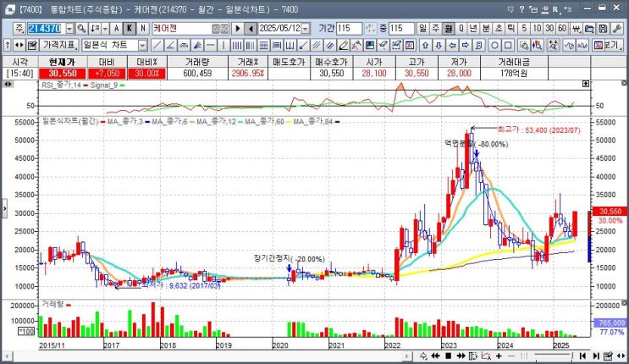This screenshot has width=629, height=364.
Task: Click the 기간 period input field 115
Action: point(350,29)
